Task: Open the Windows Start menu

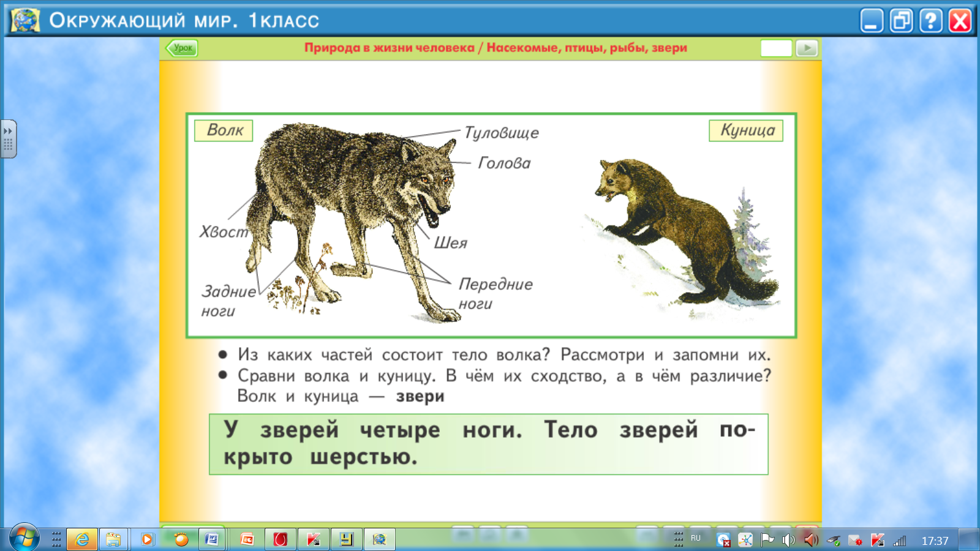Action: pos(24,539)
